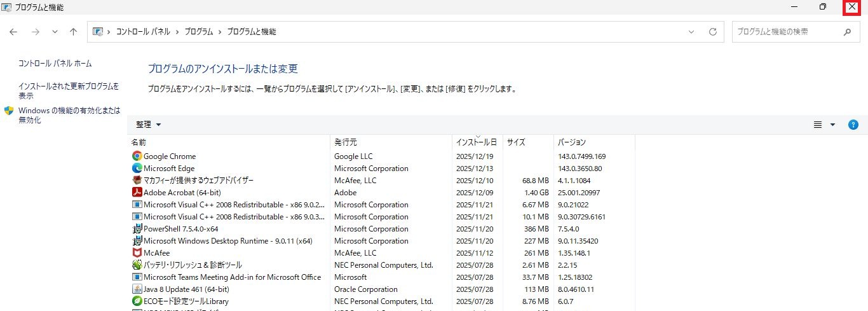Expand the address bar history dropdown
This screenshot has height=311, width=868.
[691, 32]
